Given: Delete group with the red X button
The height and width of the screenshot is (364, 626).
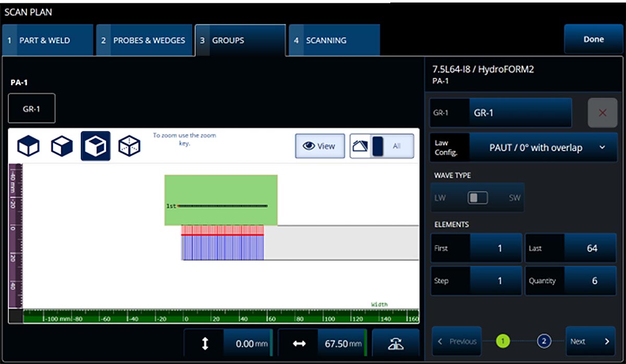Looking at the screenshot, I should 603,113.
